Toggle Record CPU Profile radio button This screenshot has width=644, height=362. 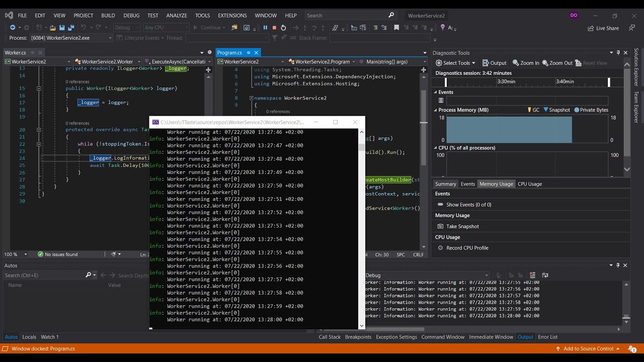440,248
